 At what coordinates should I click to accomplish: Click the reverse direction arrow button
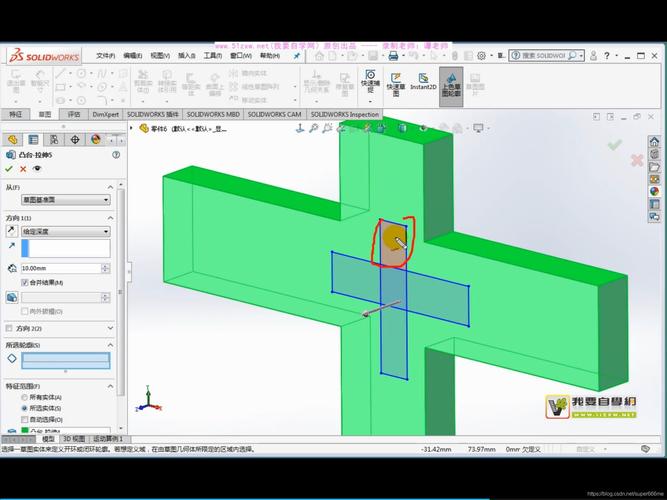(x=11, y=231)
